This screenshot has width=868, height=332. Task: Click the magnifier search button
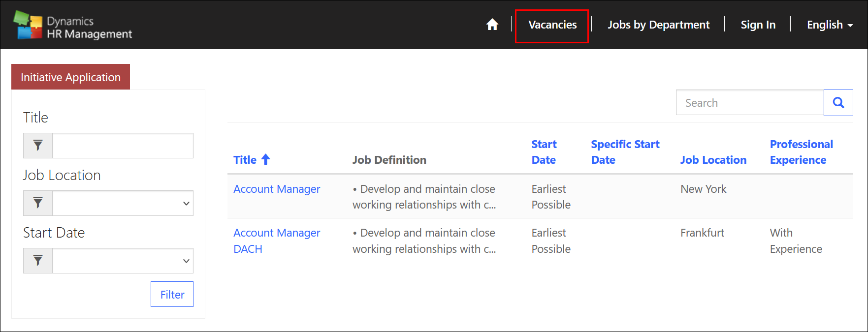click(x=838, y=103)
